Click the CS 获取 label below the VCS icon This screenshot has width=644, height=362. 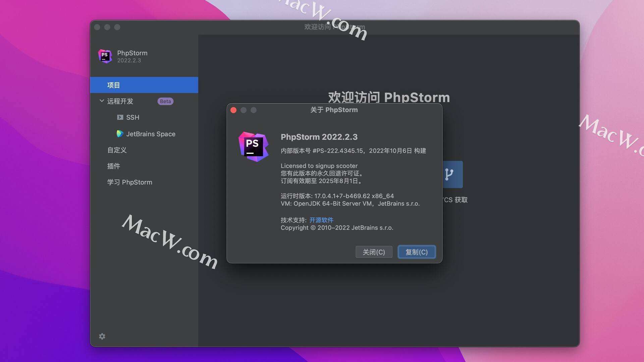[455, 200]
